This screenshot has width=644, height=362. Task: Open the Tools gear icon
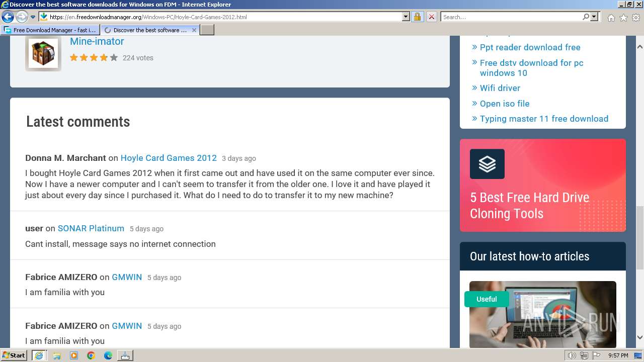636,18
